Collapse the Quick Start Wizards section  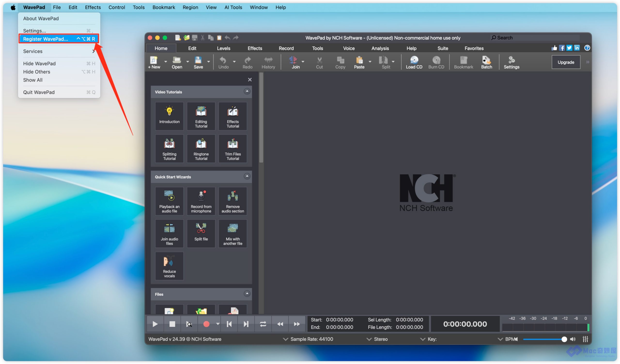pyautogui.click(x=247, y=176)
